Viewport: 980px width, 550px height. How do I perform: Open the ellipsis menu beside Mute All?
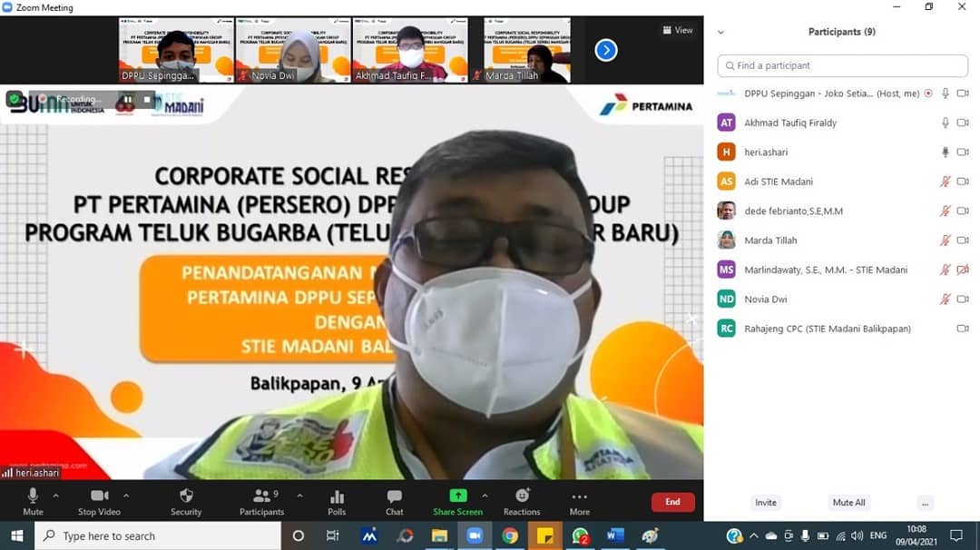point(925,503)
